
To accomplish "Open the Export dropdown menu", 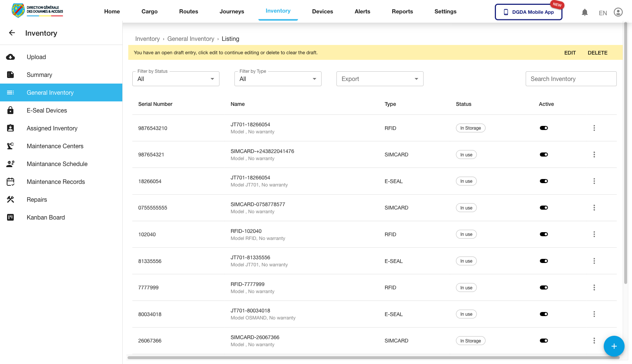I will click(380, 78).
